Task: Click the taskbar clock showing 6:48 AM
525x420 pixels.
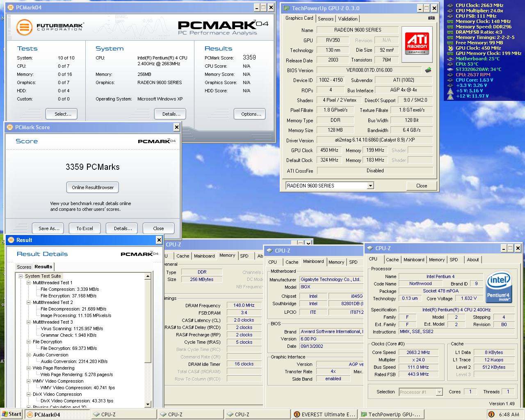Action: coord(509,414)
